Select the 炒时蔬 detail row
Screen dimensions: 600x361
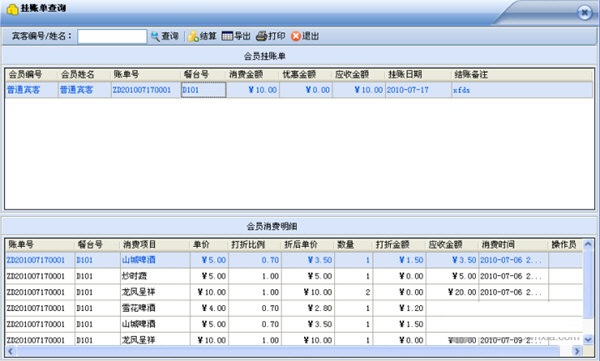(294, 276)
